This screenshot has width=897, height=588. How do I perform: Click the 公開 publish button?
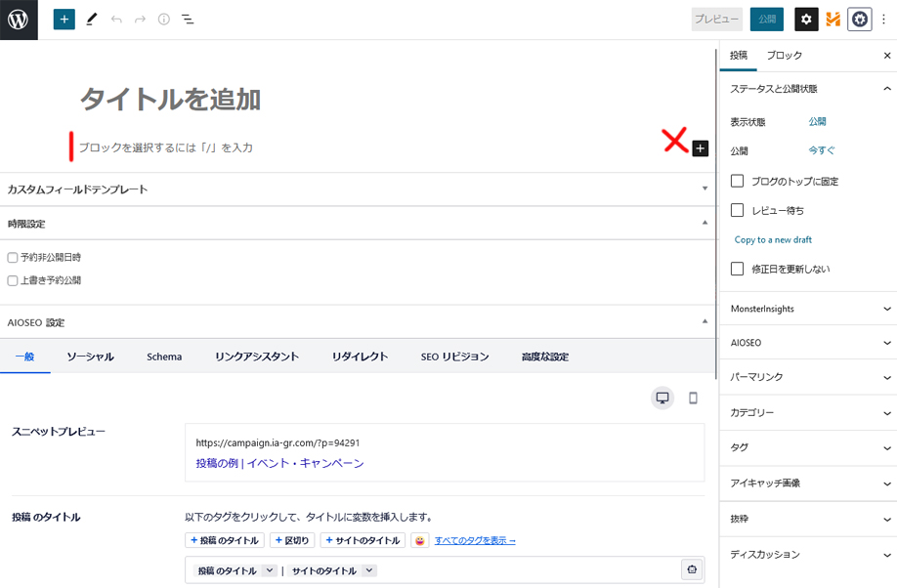766,19
